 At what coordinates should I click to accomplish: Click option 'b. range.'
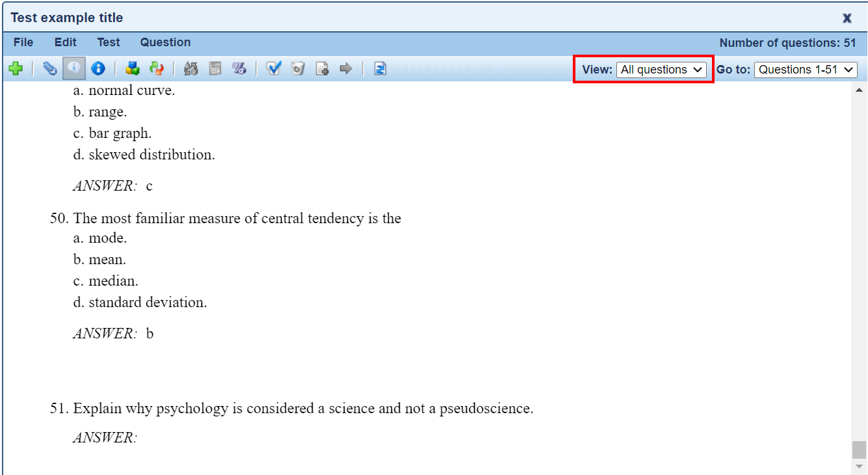100,112
